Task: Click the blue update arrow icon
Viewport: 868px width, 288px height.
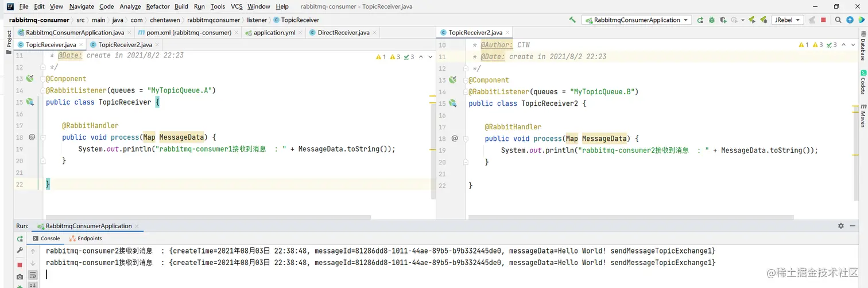Action: (x=850, y=20)
